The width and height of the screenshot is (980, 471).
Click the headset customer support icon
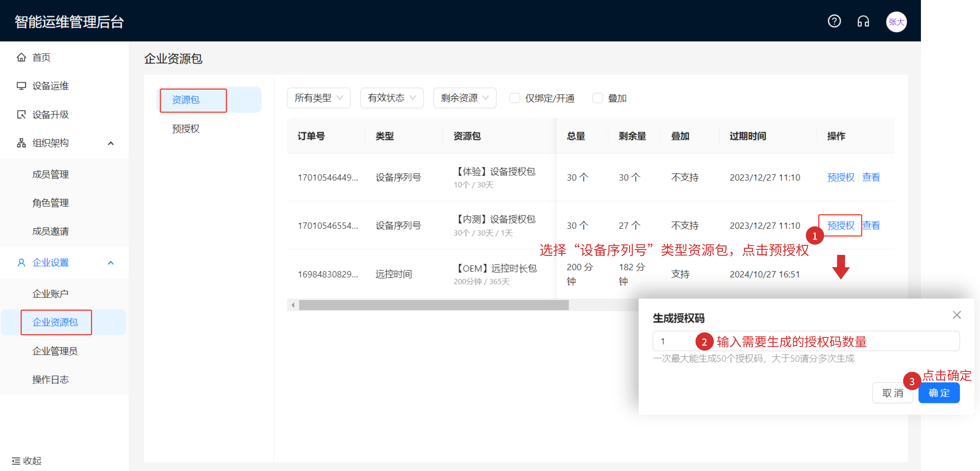click(x=863, y=21)
